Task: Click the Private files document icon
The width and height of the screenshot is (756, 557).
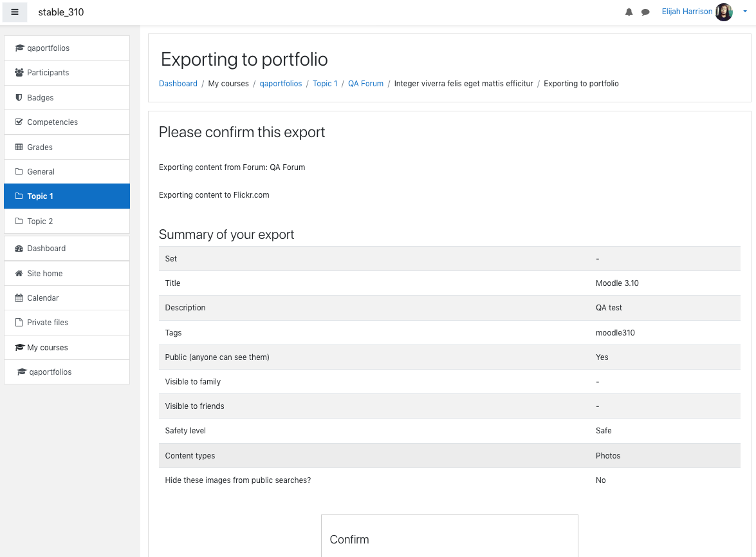Action: (x=19, y=323)
